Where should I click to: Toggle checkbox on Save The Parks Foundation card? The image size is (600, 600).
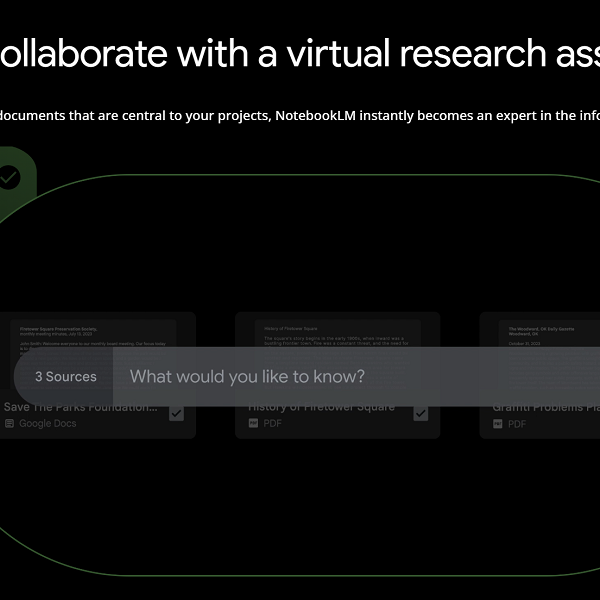[176, 413]
